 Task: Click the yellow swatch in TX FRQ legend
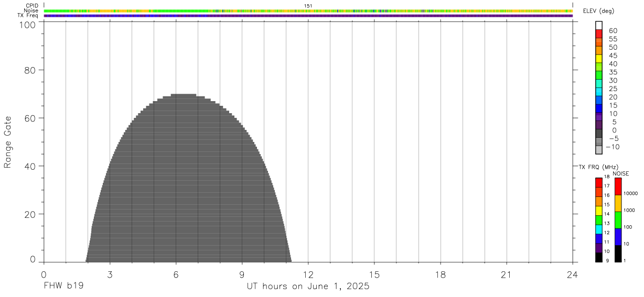[x=599, y=211]
